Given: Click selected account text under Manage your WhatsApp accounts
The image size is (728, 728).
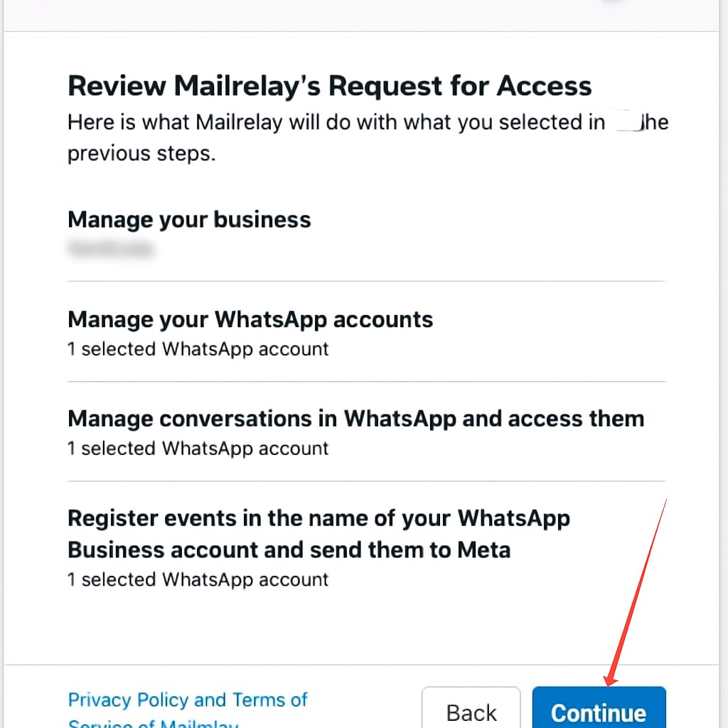Looking at the screenshot, I should [x=198, y=349].
